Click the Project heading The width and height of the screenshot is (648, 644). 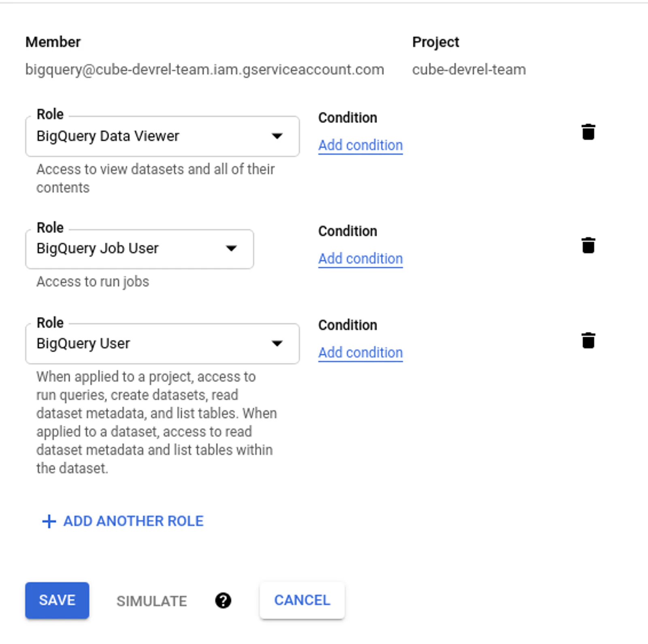[436, 42]
